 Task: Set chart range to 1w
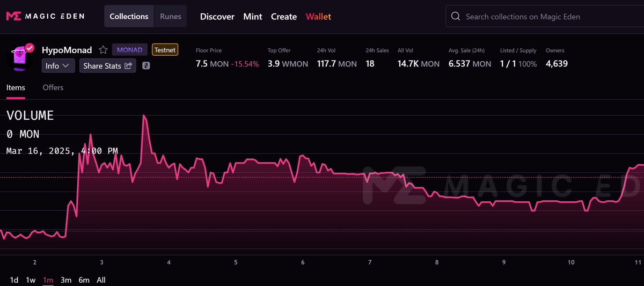point(31,280)
